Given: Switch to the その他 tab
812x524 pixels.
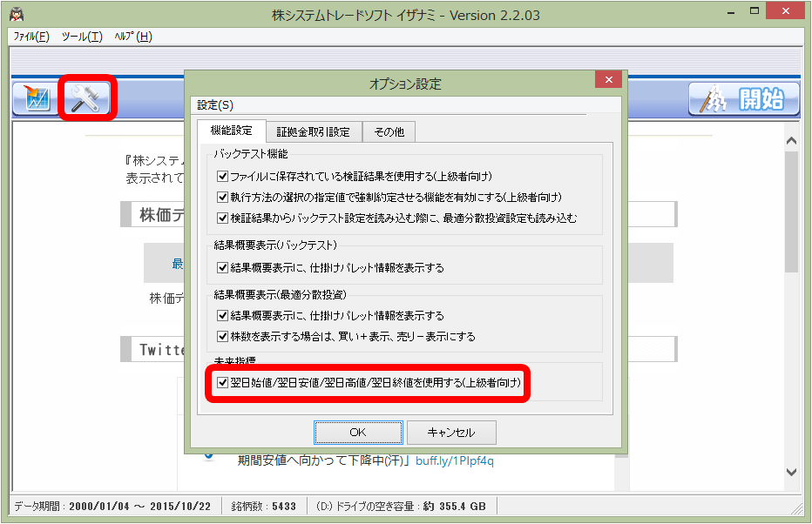Looking at the screenshot, I should point(389,132).
